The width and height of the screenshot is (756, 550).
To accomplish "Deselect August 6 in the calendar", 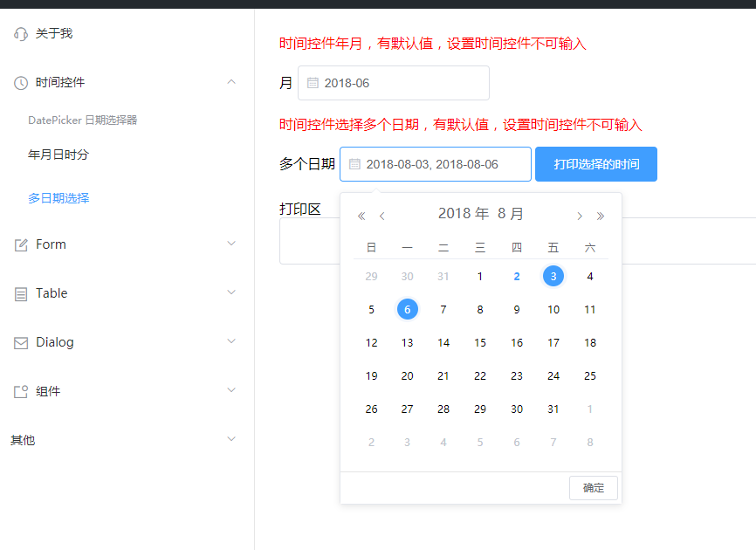I will pos(408,309).
